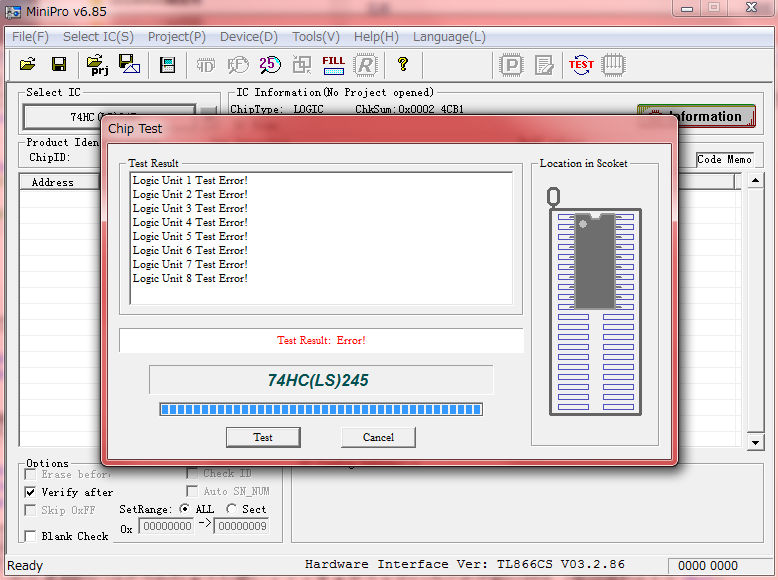
Task: Click the scrollbar down arrow of buffer table
Action: click(755, 443)
